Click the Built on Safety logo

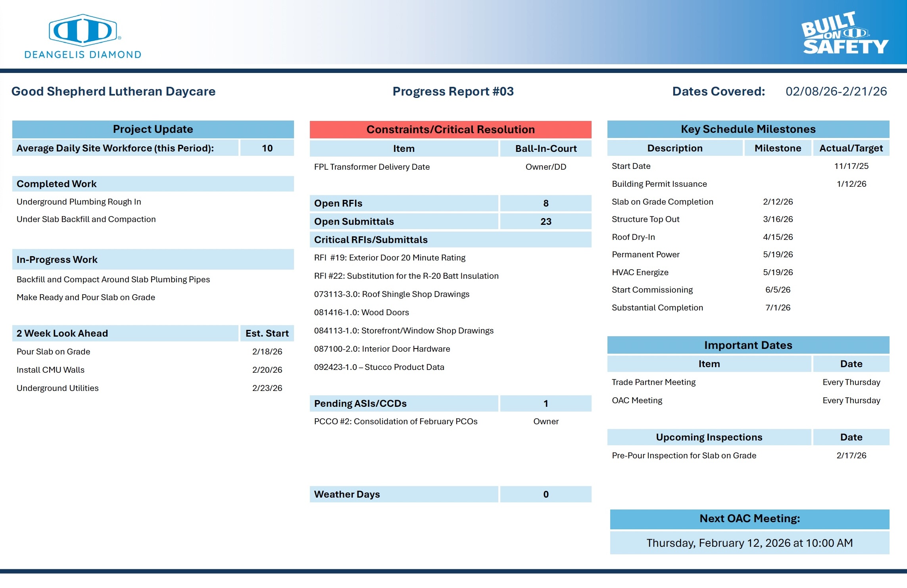pos(844,33)
